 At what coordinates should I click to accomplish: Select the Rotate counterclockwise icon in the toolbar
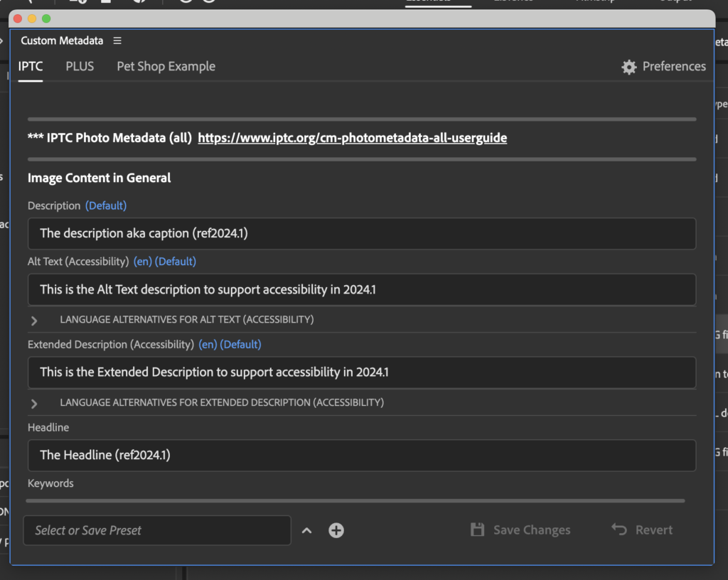tap(185, 1)
